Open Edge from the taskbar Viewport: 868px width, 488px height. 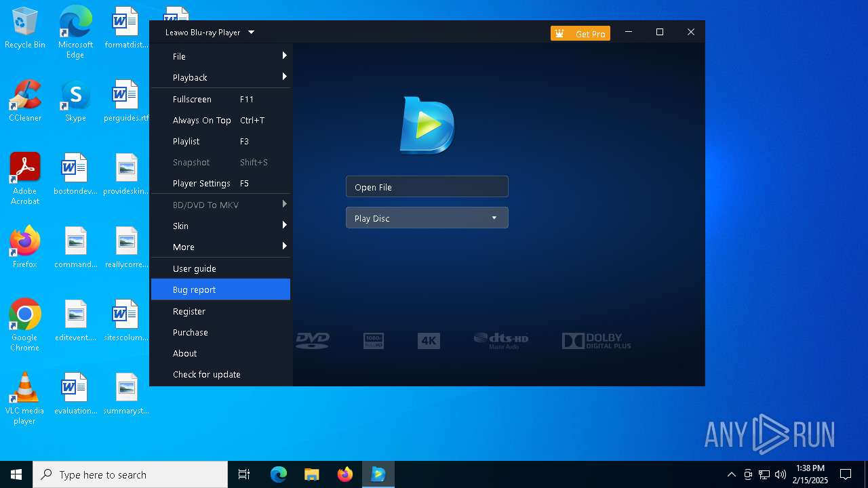coord(279,474)
